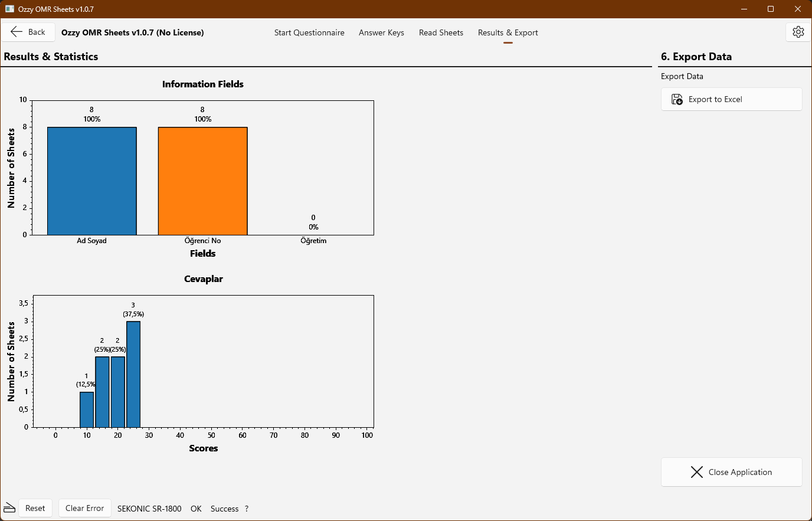
Task: Click the Clear Error button
Action: pyautogui.click(x=84, y=508)
